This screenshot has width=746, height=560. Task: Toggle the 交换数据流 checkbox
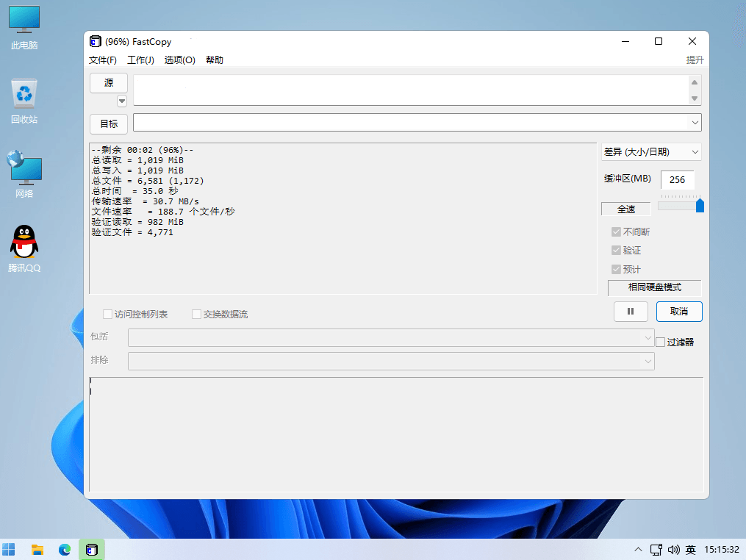coord(196,314)
